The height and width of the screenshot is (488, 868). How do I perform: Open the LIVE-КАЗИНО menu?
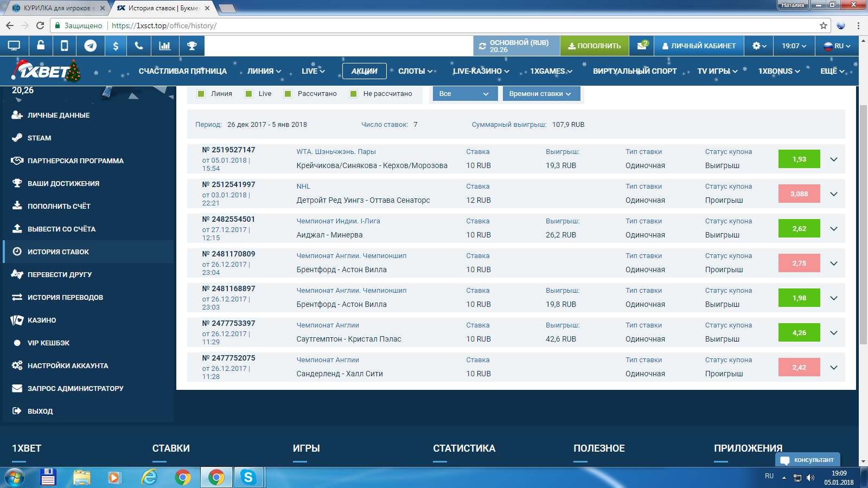pyautogui.click(x=481, y=71)
